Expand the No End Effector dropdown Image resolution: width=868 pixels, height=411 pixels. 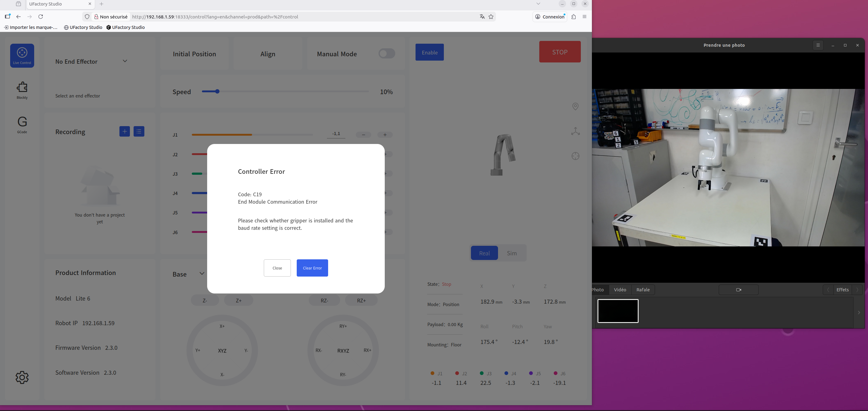(125, 61)
